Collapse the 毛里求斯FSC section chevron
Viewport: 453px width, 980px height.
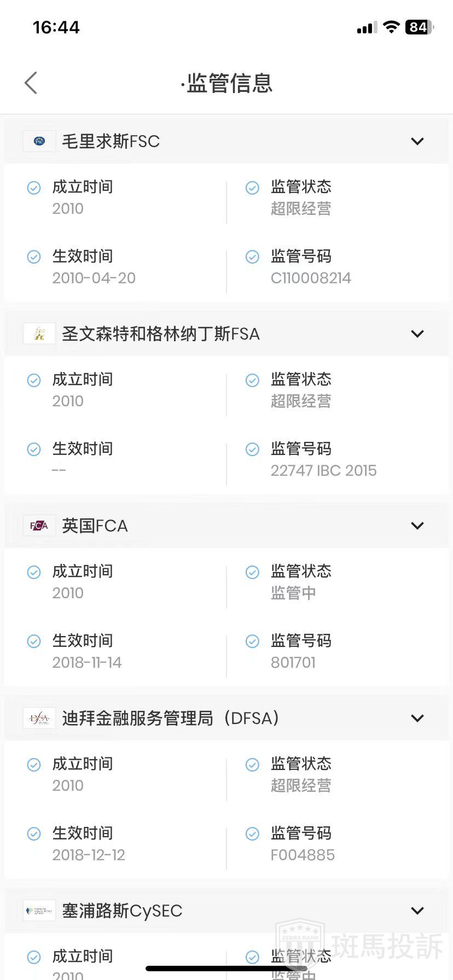pos(417,142)
